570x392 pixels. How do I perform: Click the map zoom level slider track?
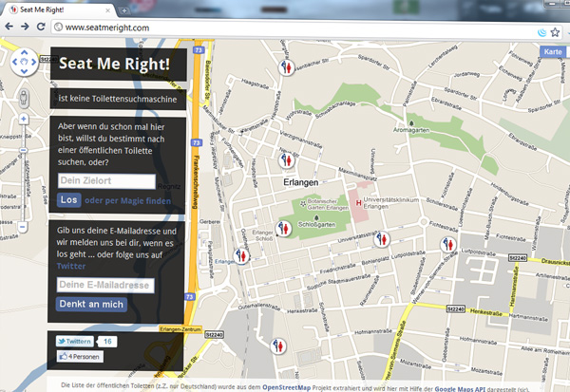pyautogui.click(x=22, y=171)
